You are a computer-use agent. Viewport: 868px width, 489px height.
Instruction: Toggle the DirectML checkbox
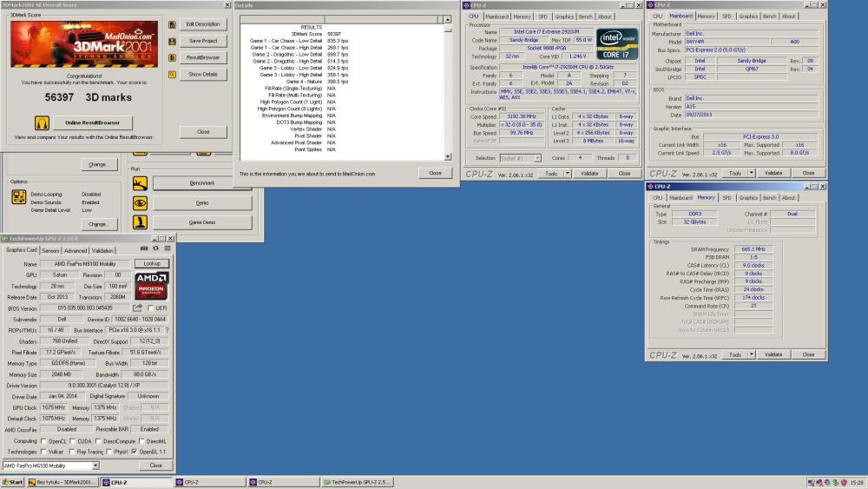tap(141, 441)
